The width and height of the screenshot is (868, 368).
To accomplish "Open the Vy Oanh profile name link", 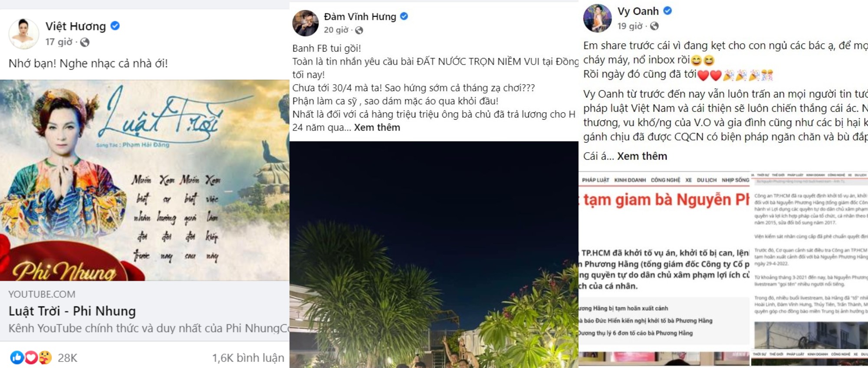I will coord(638,11).
